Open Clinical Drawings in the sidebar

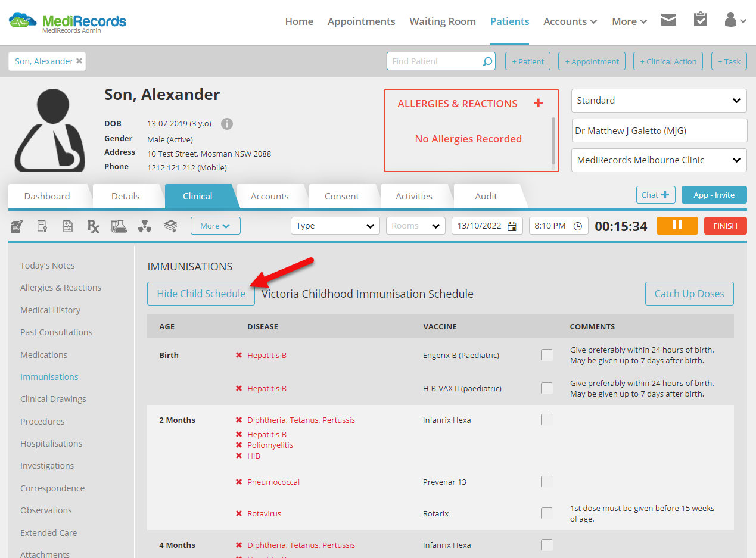[x=53, y=399]
